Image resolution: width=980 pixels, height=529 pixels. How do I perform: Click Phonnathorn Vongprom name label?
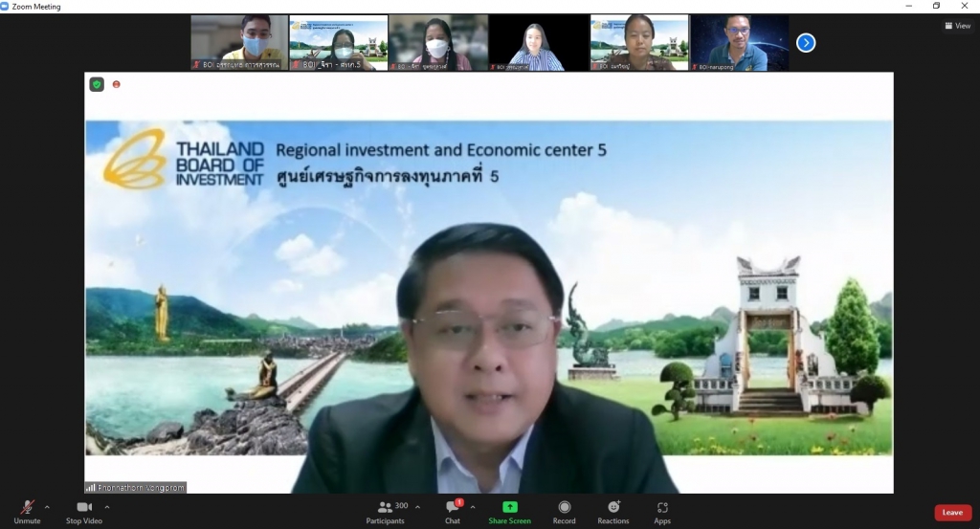pyautogui.click(x=136, y=488)
